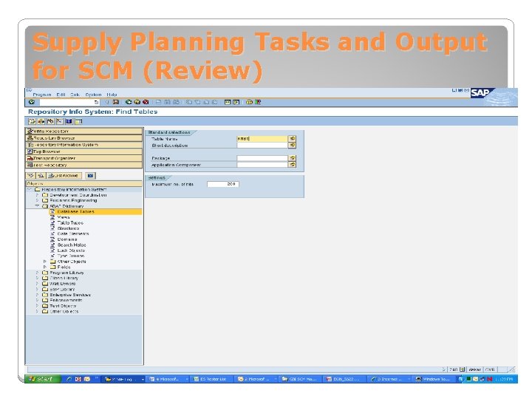Collapse the Repository Information System root node
The width and height of the screenshot is (532, 399).
(x=30, y=189)
